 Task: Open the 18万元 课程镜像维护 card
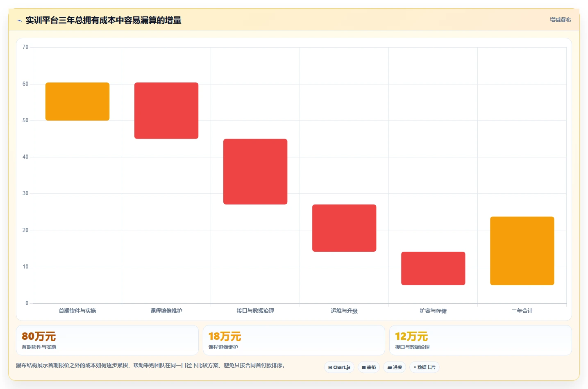(x=294, y=340)
